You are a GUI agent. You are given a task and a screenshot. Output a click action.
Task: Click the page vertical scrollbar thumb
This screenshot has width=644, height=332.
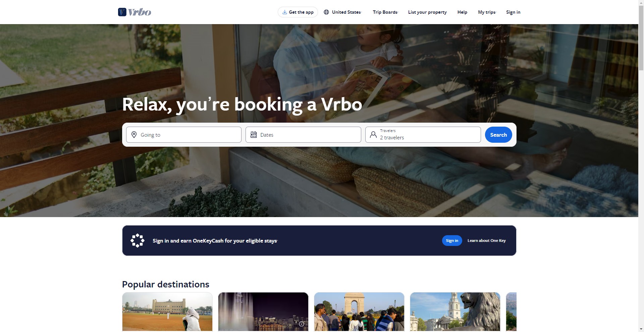point(641,37)
